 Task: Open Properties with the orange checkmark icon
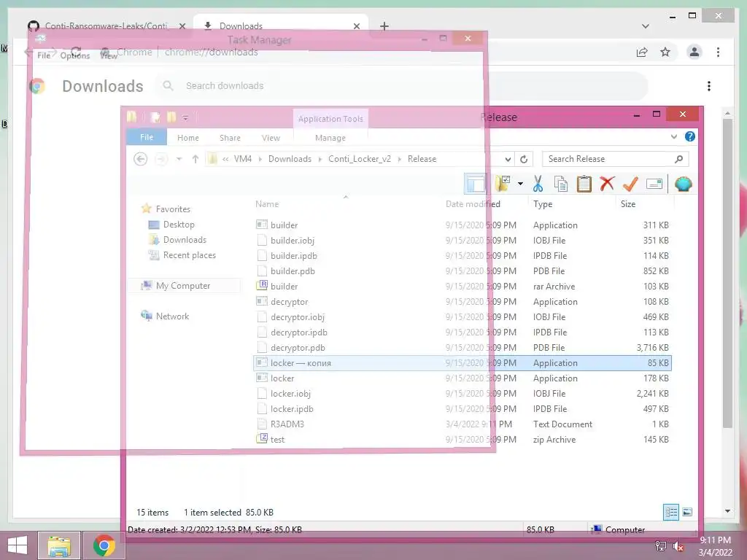(630, 184)
